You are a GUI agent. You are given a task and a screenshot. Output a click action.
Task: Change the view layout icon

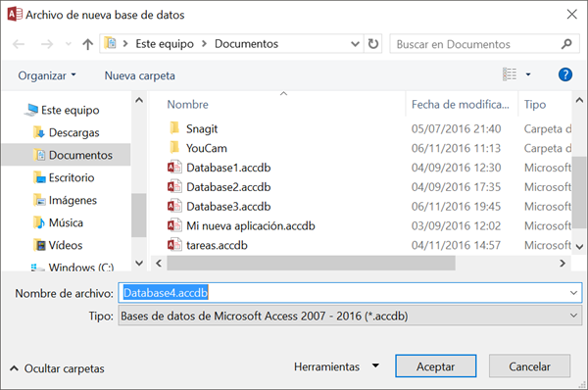click(510, 74)
